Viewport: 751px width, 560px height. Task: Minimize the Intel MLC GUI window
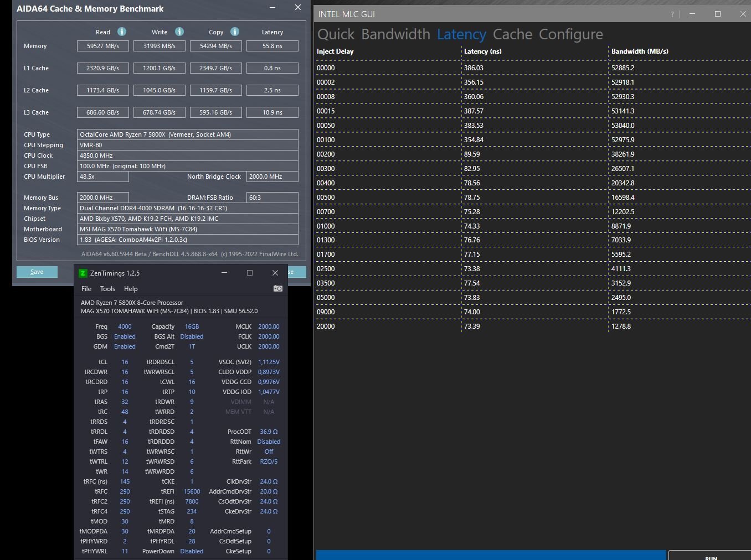[692, 14]
